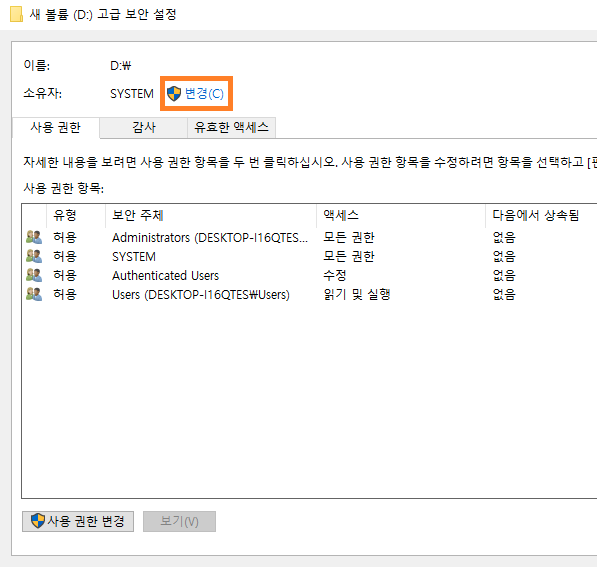Select the Authenticated Users permission entry

point(308,275)
